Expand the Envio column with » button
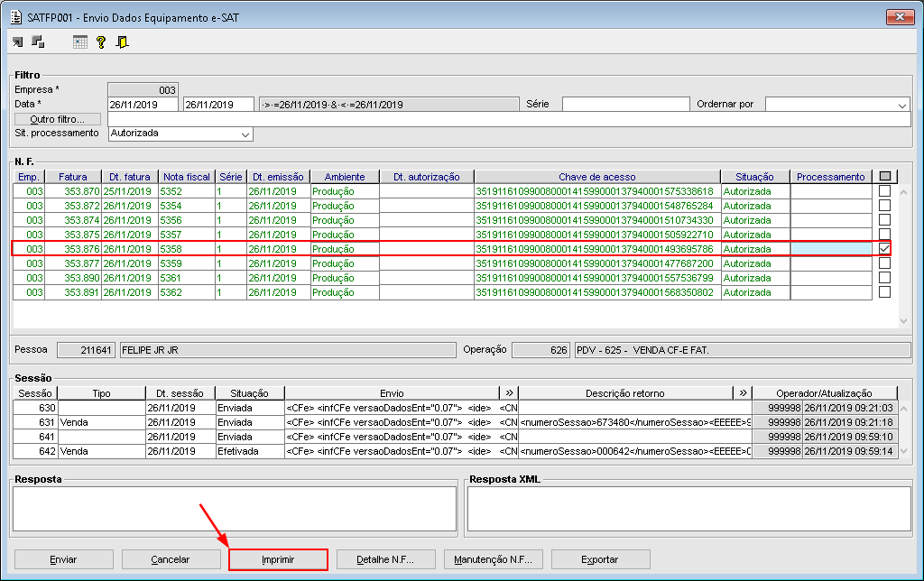This screenshot has width=924, height=581. pos(509,392)
